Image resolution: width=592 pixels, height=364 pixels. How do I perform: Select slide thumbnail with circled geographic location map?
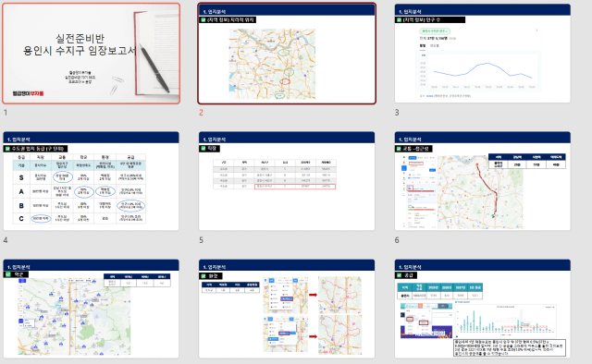pyautogui.click(x=287, y=54)
